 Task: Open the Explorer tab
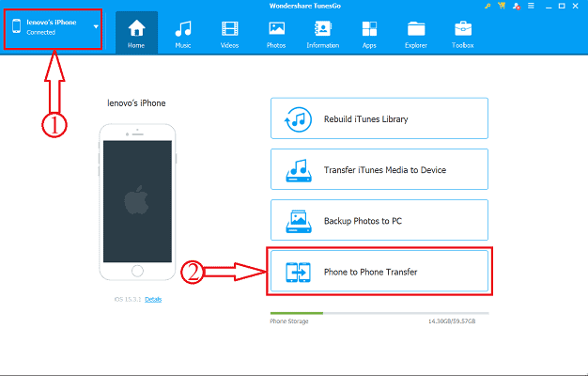click(416, 33)
